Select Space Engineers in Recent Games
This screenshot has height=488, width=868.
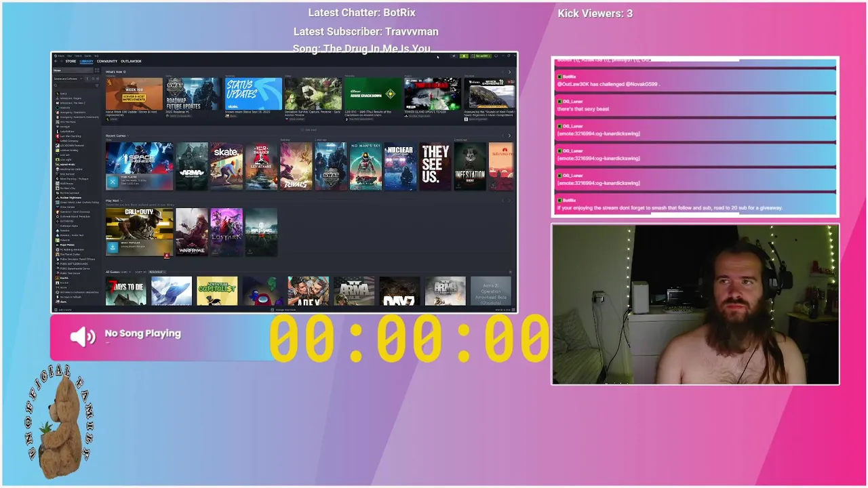click(x=140, y=166)
